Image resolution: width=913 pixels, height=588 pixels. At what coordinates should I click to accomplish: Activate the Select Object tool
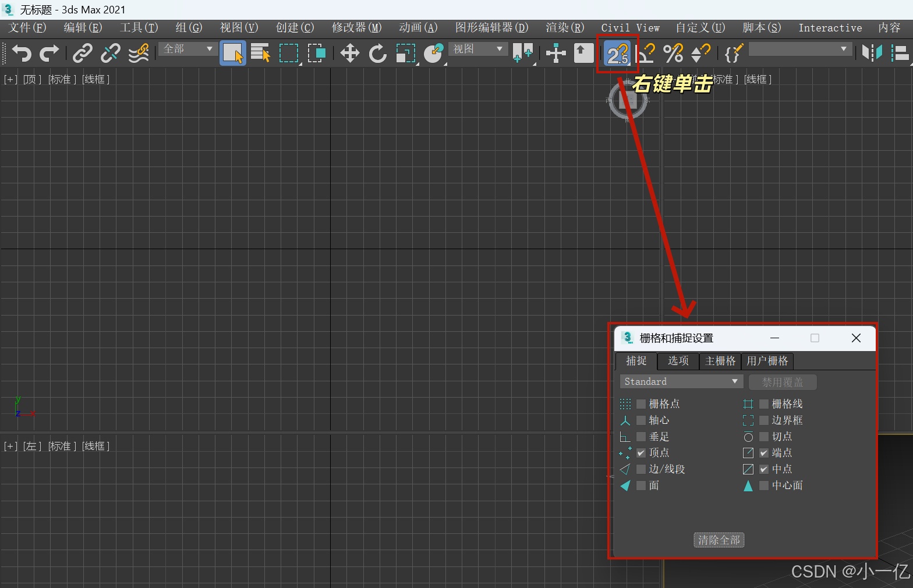point(233,54)
